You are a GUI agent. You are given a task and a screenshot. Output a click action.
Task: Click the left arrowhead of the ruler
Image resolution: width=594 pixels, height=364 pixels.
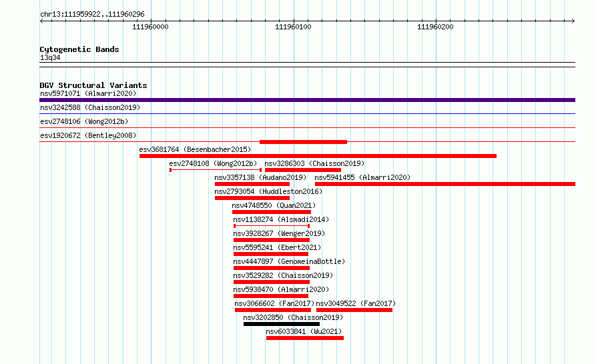click(41, 21)
